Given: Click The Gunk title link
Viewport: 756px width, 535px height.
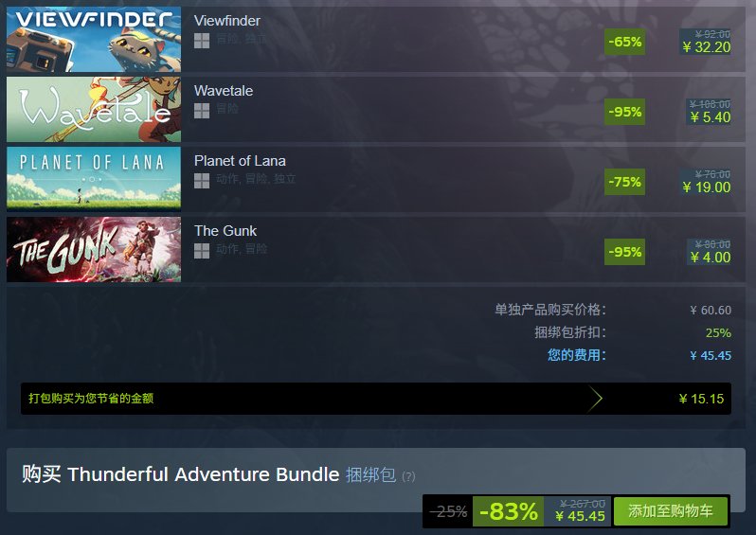Looking at the screenshot, I should coord(225,231).
